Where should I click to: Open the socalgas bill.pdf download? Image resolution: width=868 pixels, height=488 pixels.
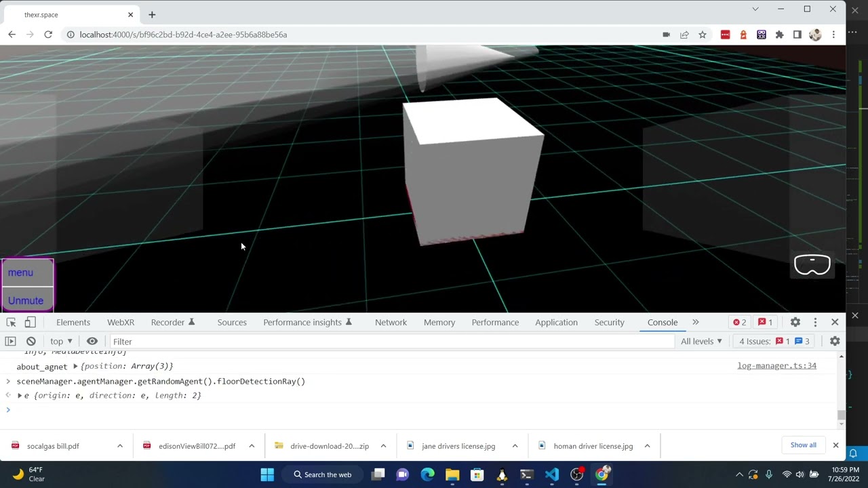coord(53,446)
